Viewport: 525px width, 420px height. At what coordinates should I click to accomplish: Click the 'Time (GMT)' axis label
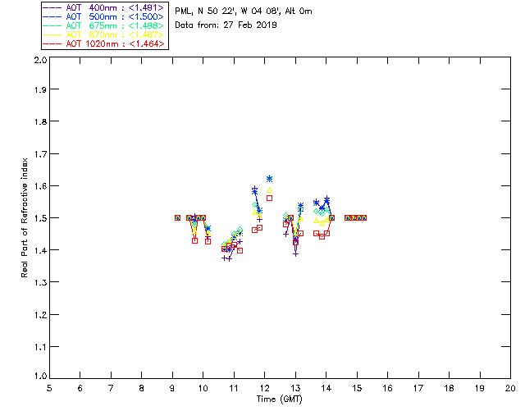click(x=279, y=399)
